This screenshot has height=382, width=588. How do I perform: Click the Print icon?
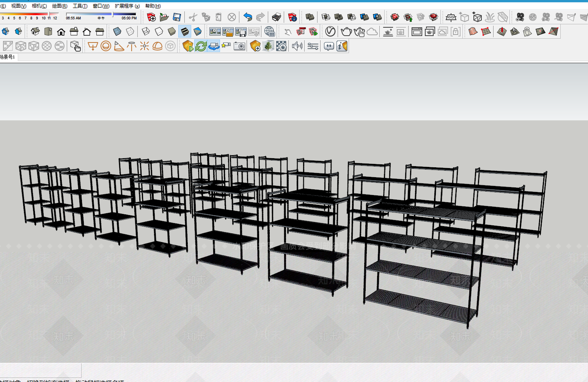click(276, 17)
